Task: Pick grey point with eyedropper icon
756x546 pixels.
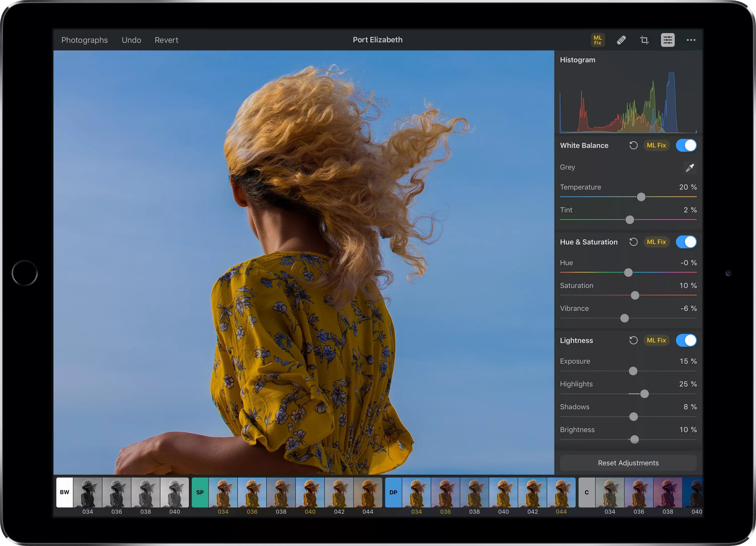Action: click(690, 167)
